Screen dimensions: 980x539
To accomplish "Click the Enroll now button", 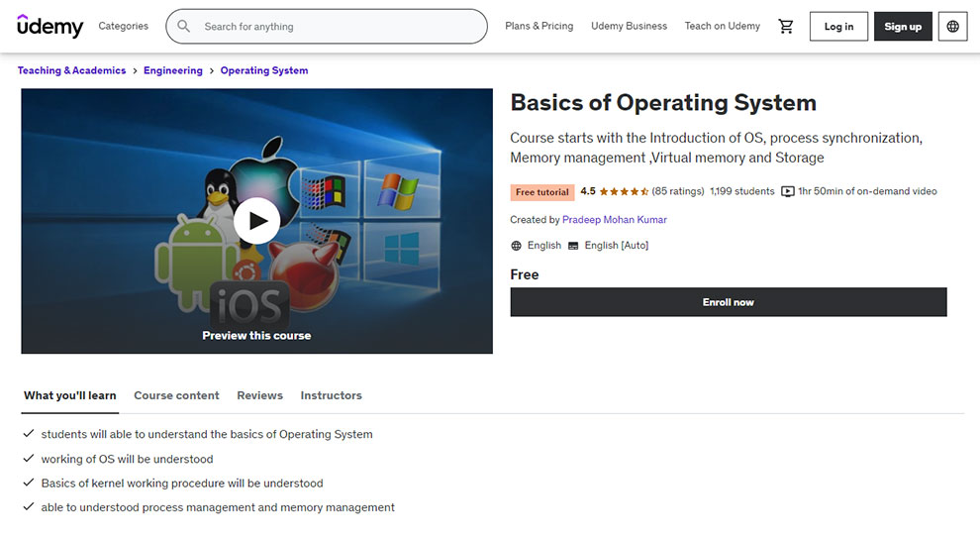I will point(729,302).
